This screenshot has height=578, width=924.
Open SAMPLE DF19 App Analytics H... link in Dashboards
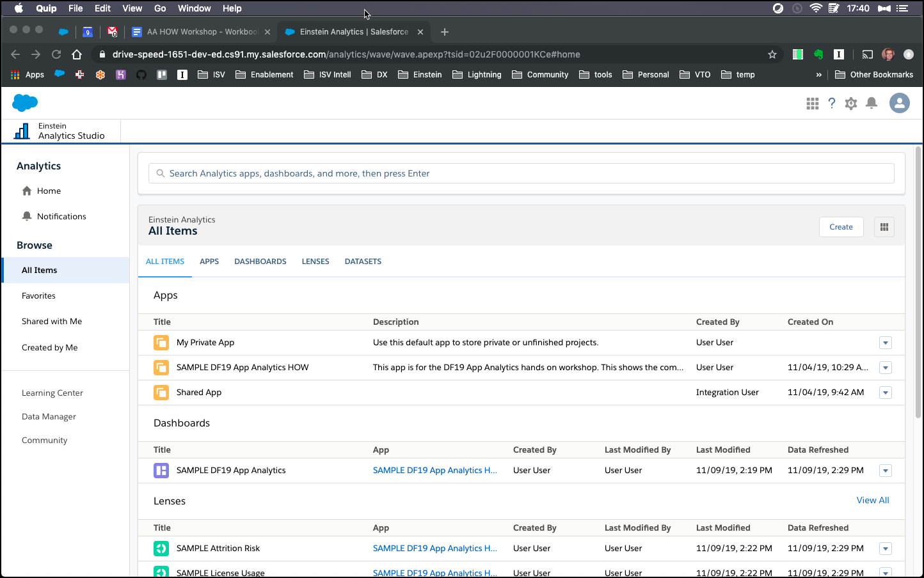point(435,471)
